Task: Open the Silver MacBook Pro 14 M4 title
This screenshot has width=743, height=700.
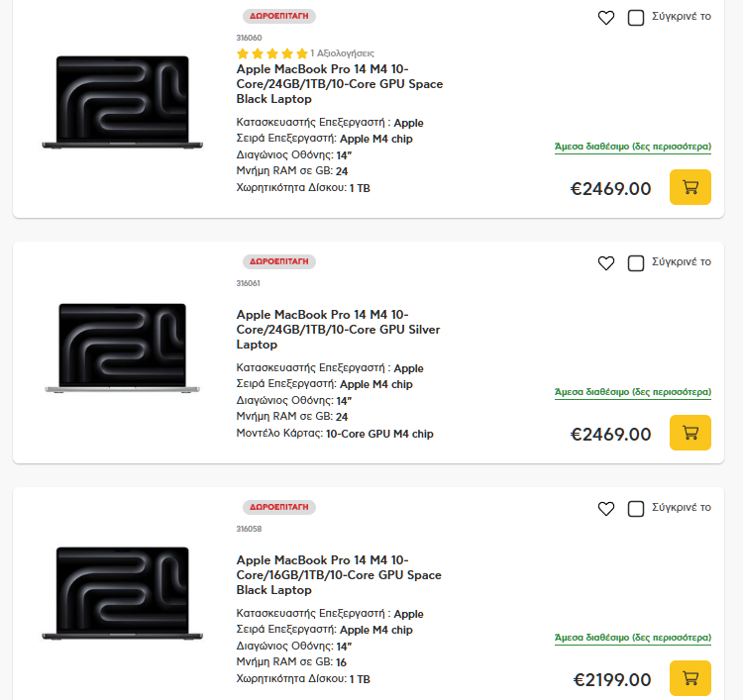Action: point(338,330)
